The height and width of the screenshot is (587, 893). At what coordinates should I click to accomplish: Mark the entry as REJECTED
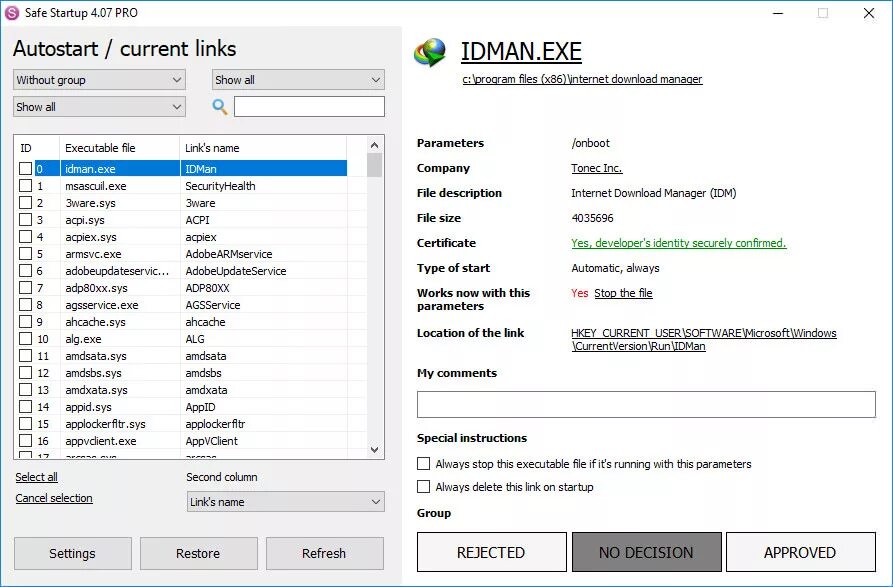[x=491, y=552]
